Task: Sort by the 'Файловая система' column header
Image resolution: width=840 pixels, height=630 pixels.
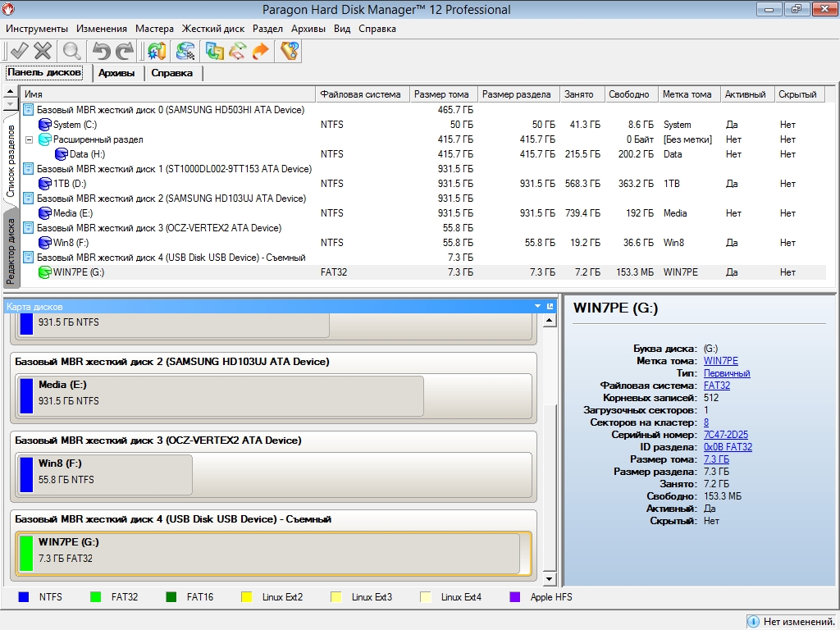Action: click(x=362, y=94)
